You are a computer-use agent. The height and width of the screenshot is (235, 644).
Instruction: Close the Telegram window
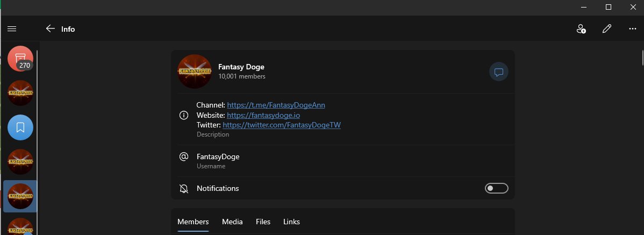pyautogui.click(x=633, y=7)
